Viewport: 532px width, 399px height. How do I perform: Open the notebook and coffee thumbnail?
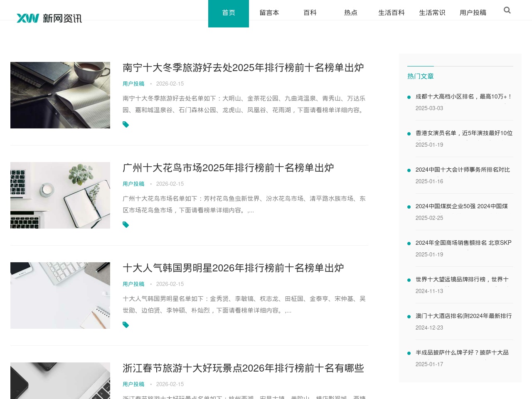[60, 95]
